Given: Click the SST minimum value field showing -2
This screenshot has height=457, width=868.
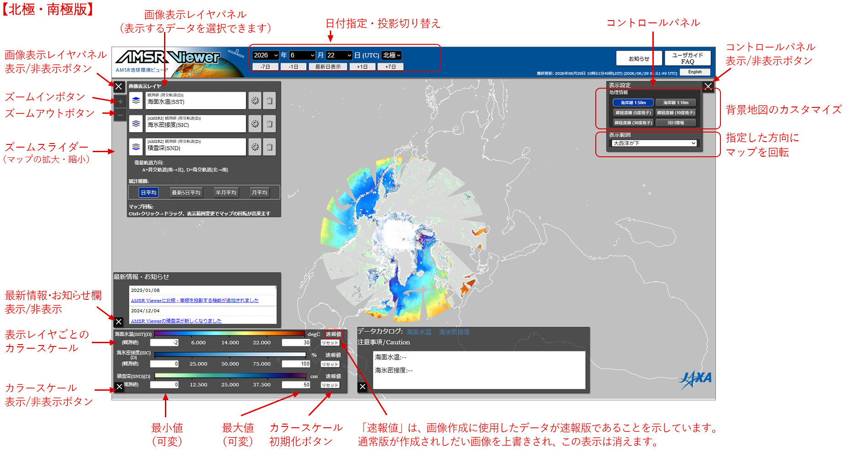Looking at the screenshot, I should coord(164,343).
